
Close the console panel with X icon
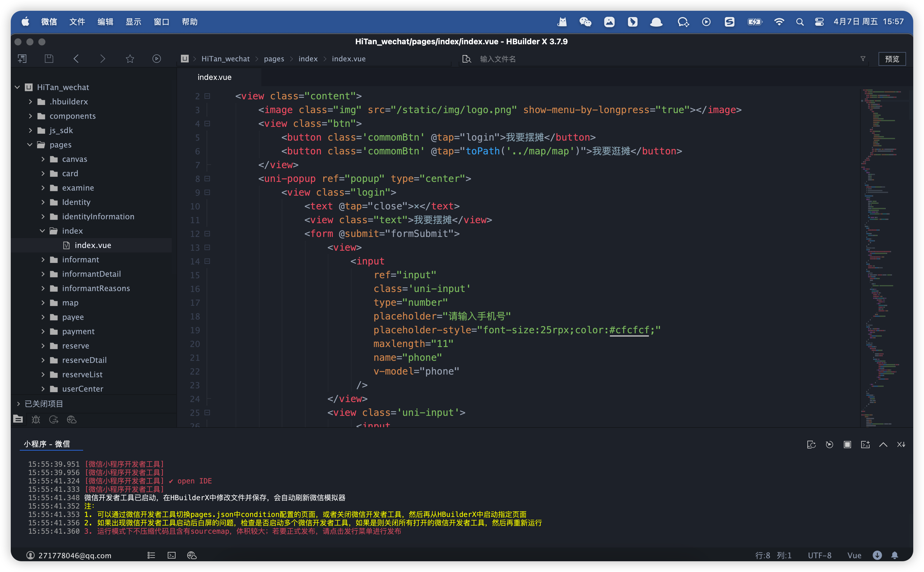(x=901, y=445)
